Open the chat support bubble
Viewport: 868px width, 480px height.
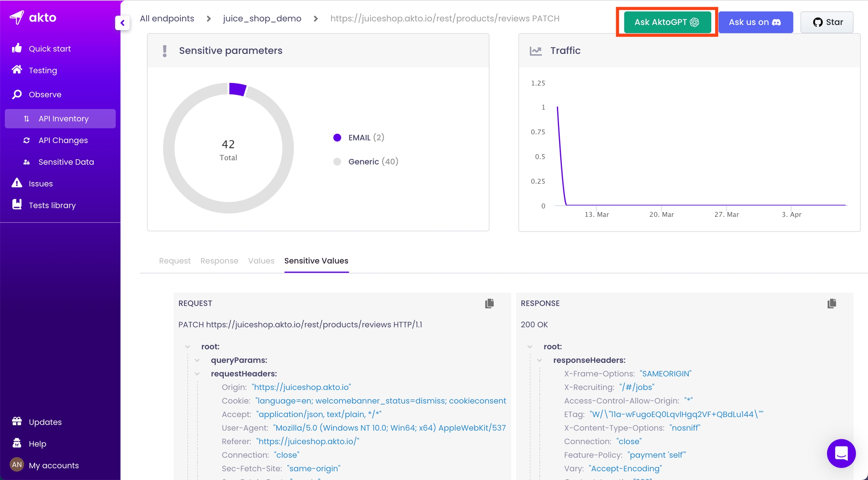tap(841, 453)
